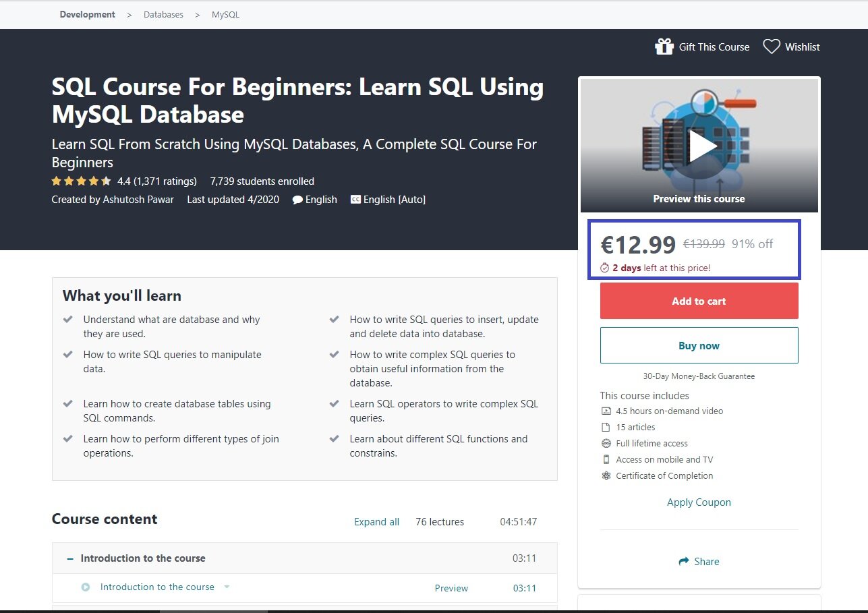Click the gift box icon
868x613 pixels.
664,47
